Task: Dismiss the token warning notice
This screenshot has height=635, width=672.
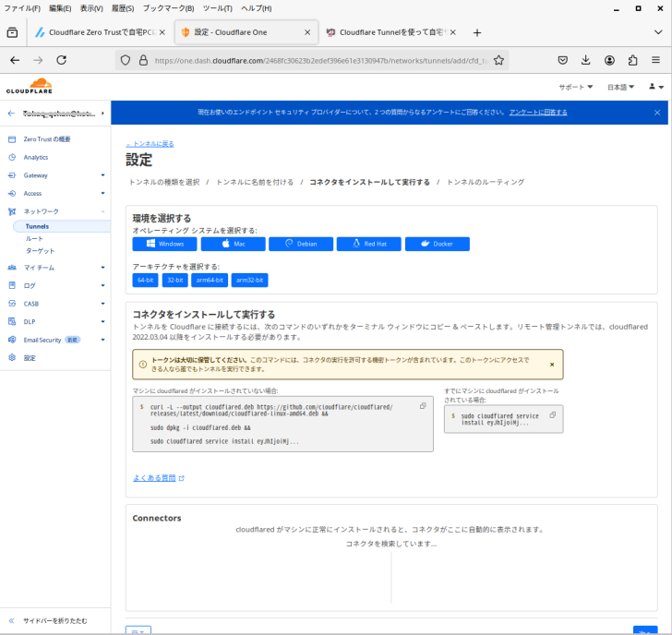Action: 552,365
